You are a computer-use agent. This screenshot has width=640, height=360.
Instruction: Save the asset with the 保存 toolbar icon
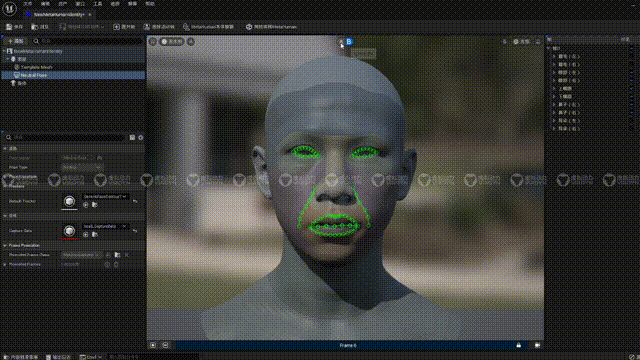(x=14, y=27)
